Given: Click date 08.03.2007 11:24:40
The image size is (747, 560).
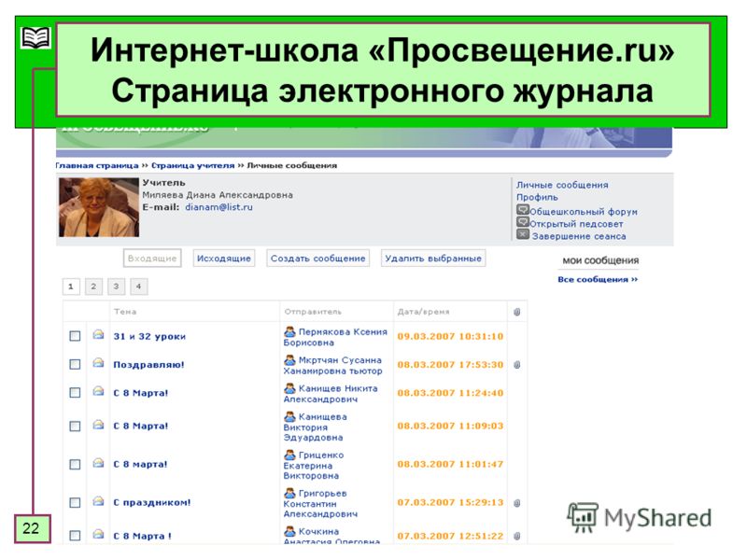Looking at the screenshot, I should (x=450, y=393).
